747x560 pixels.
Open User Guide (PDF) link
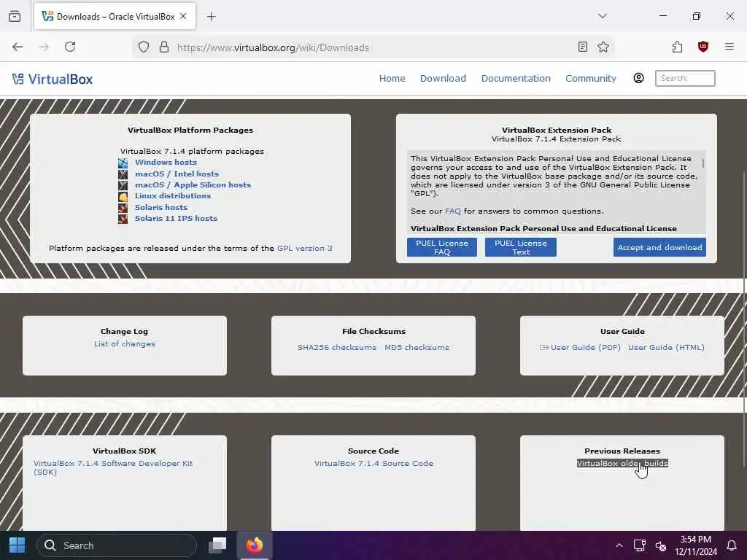click(586, 348)
